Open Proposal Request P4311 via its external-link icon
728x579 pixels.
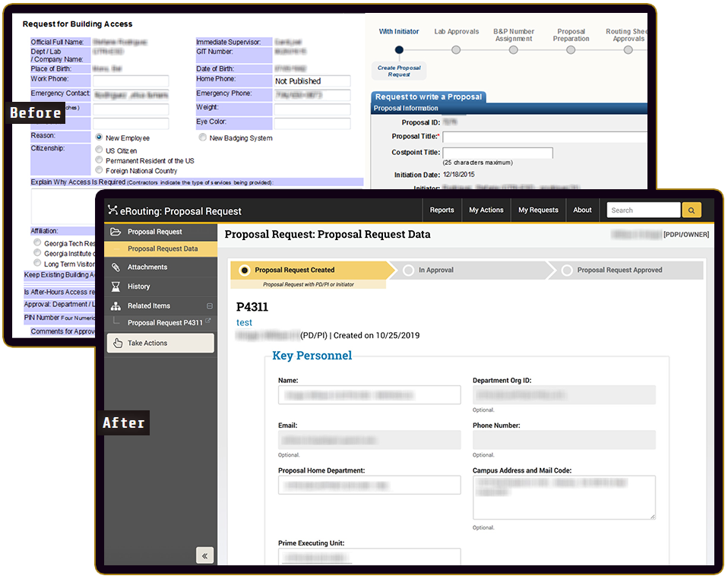(x=209, y=321)
